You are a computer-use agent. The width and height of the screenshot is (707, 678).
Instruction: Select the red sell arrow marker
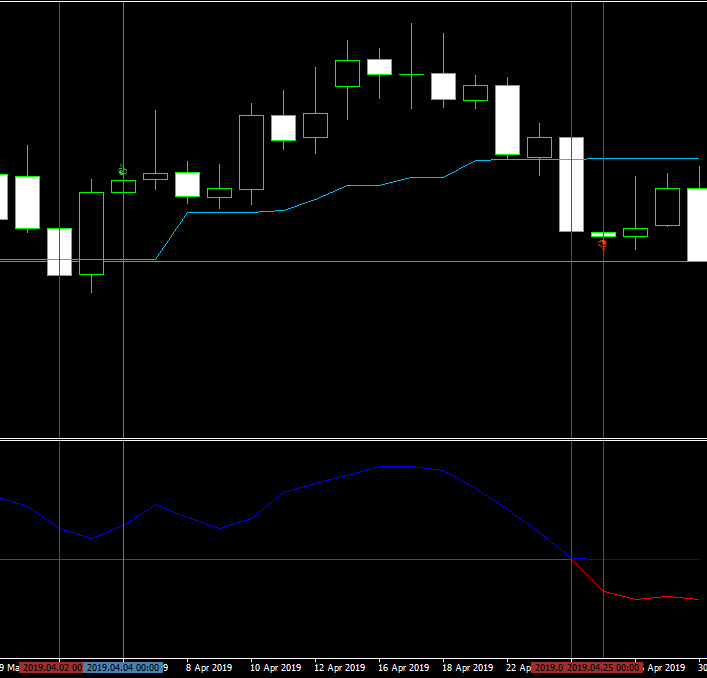pyautogui.click(x=602, y=245)
